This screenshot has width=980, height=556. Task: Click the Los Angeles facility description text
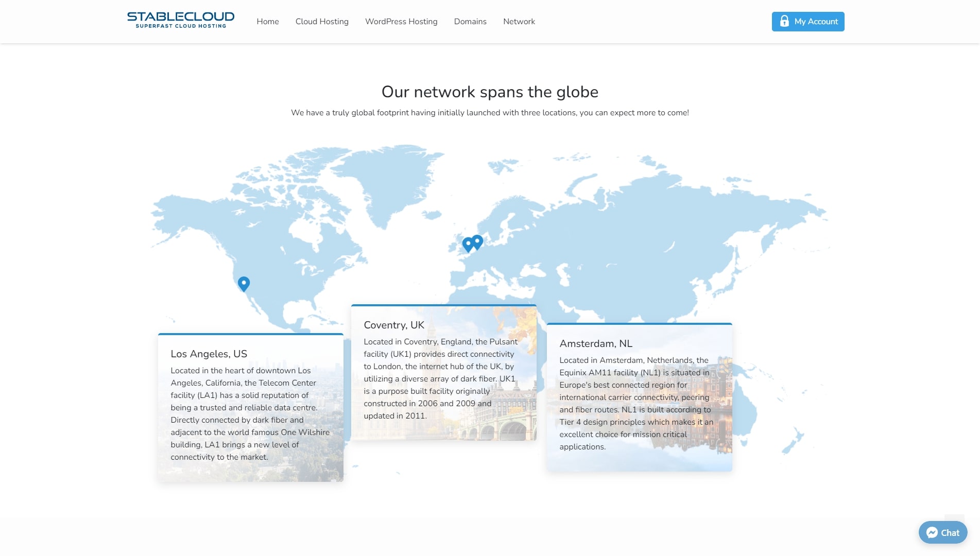click(x=250, y=414)
